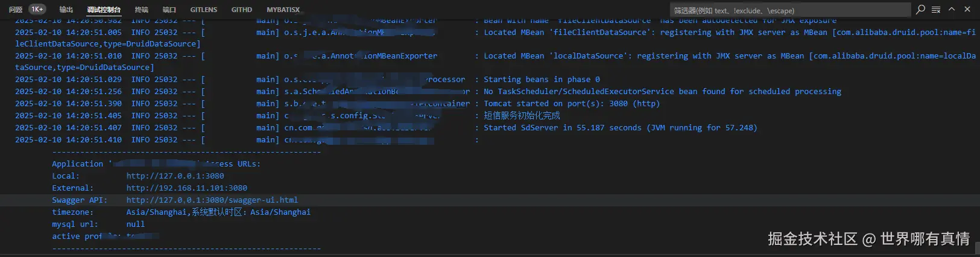
Task: Click the 'Starting beans in phase 0' log line
Action: point(542,80)
